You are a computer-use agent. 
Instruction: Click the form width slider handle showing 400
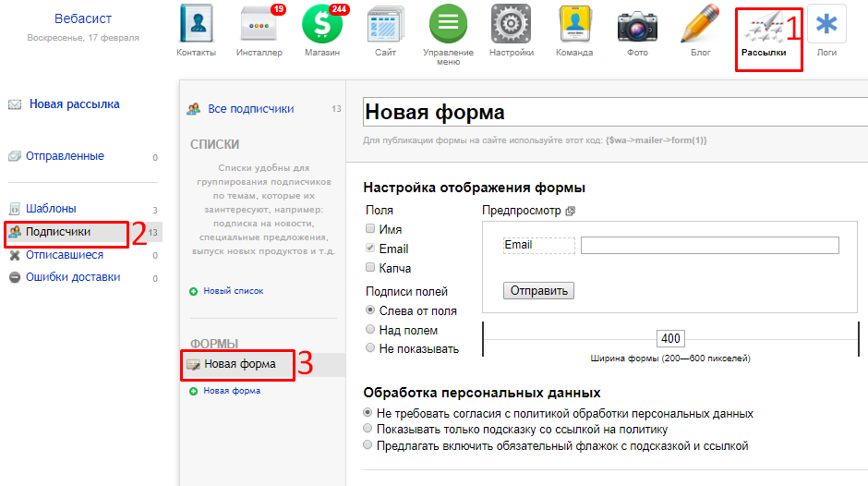pyautogui.click(x=670, y=338)
